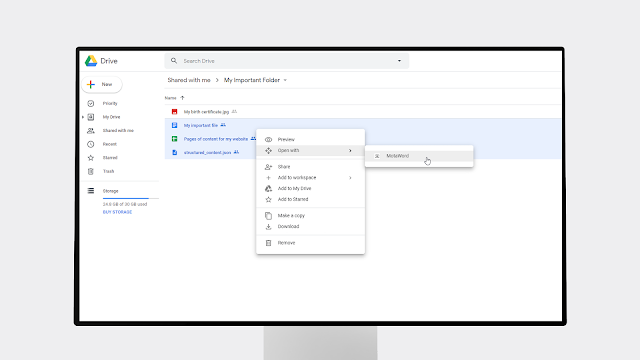Click the Share person-plus icon
Screen dimensions: 640x360
tap(268, 167)
